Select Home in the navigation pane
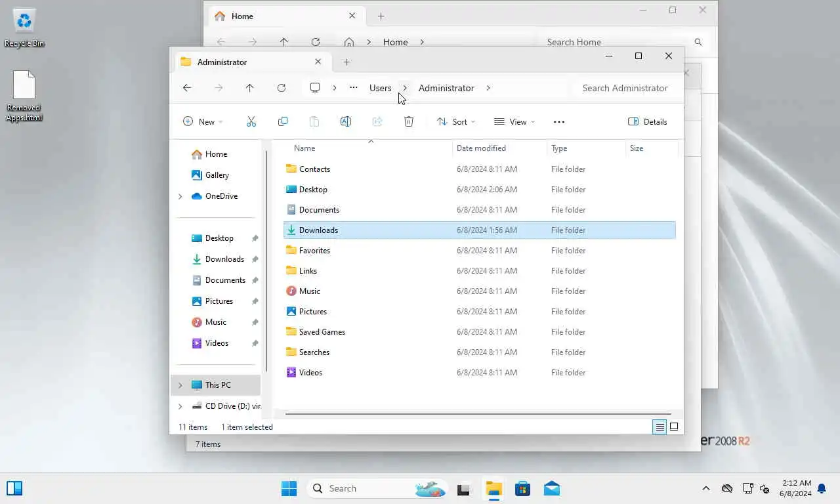 216,154
